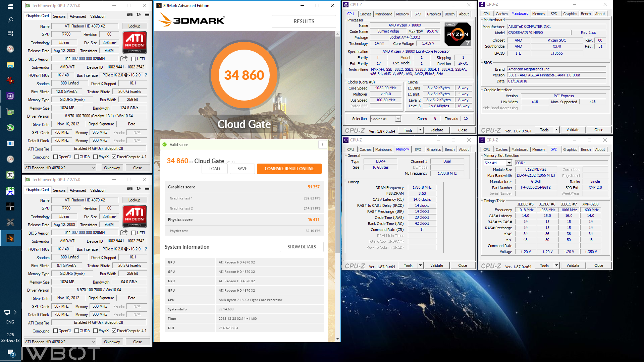644x362 pixels.
Task: Open File Explorer from the taskbar
Action: point(10,65)
